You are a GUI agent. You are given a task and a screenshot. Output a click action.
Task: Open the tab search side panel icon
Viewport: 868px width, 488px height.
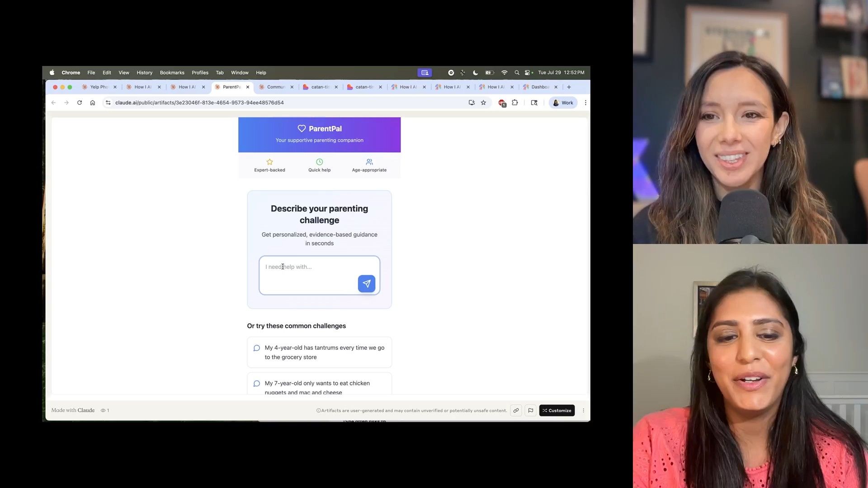(x=534, y=103)
